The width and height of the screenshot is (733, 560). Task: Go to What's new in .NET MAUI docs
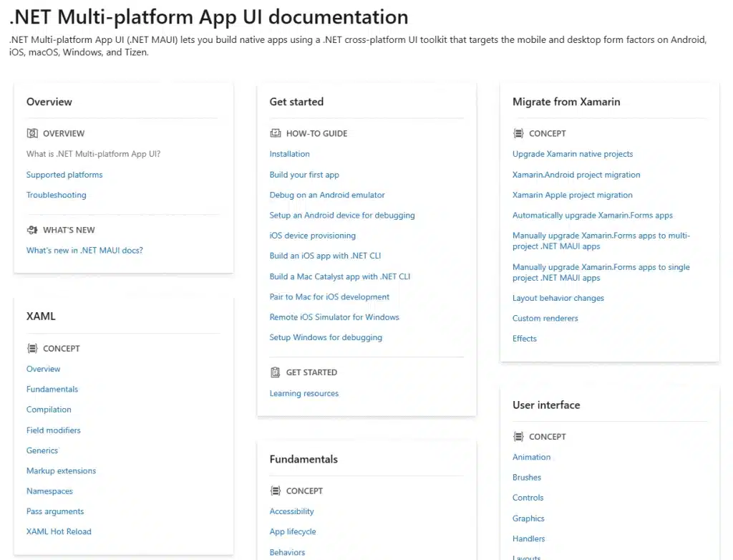click(84, 251)
